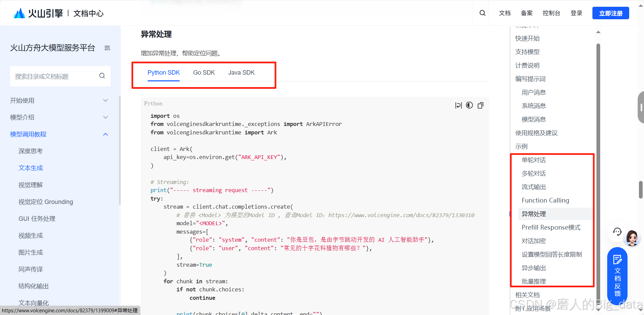The image size is (644, 315).
Task: Toggle word wrap in the code block
Action: (x=459, y=105)
